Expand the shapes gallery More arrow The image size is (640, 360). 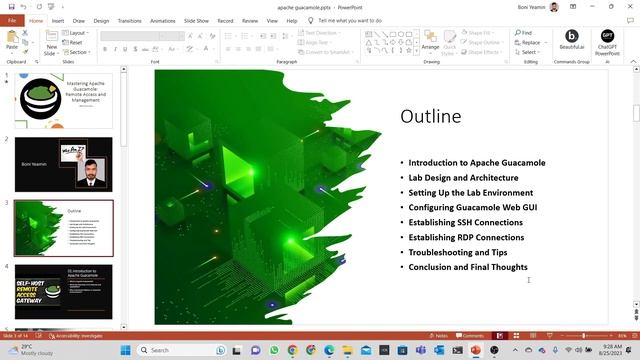coord(416,51)
